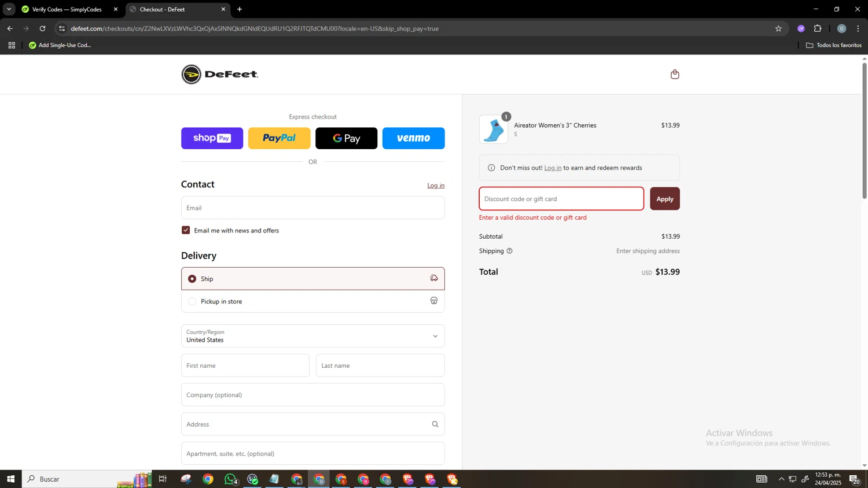868x488 pixels.
Task: Select the Ship delivery option
Action: (x=313, y=279)
